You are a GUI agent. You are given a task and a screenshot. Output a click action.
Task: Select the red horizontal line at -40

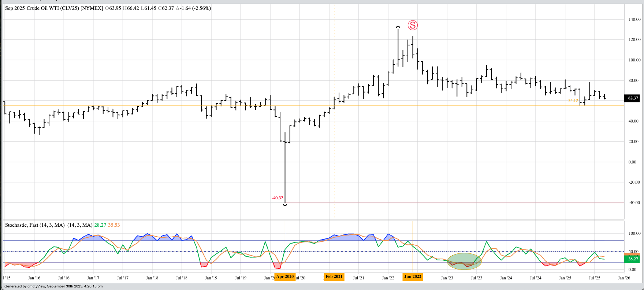point(439,203)
